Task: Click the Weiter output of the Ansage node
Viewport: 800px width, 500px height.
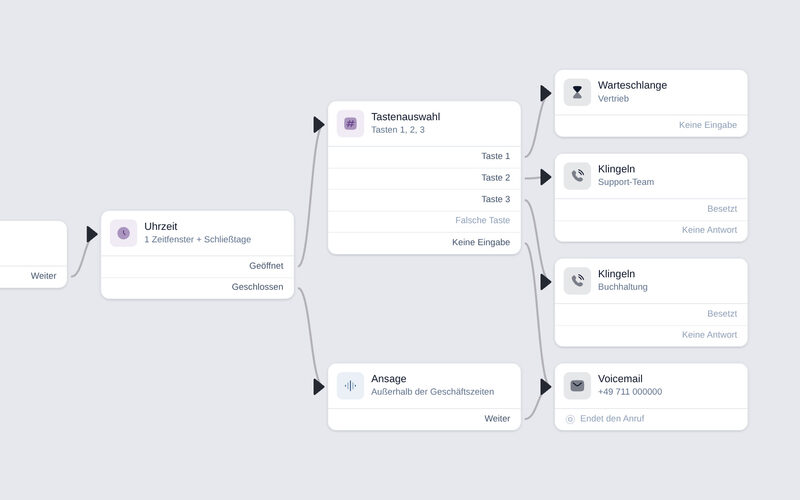Action: coord(497,418)
